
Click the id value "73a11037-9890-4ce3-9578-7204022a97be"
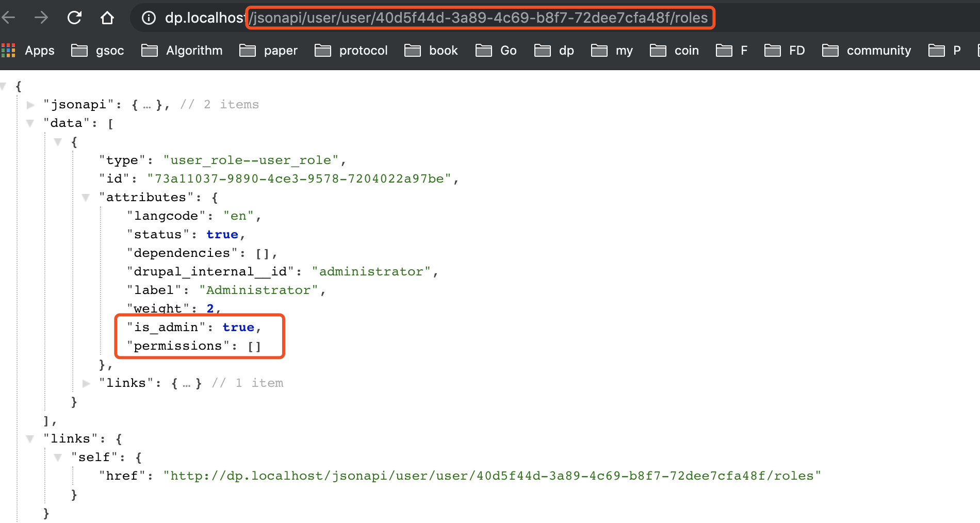300,179
